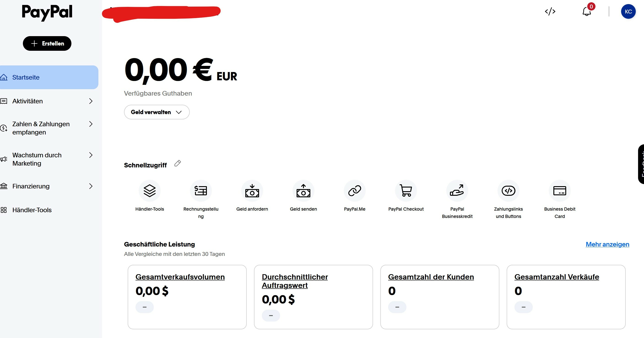Open the notifications bell
The width and height of the screenshot is (644, 338).
(587, 11)
